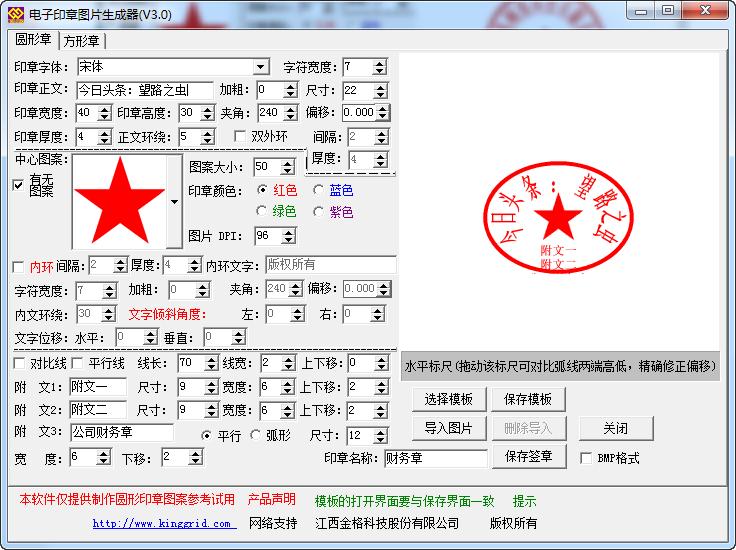
Task: Adjust the top 加粗 spinner
Action: [291, 90]
